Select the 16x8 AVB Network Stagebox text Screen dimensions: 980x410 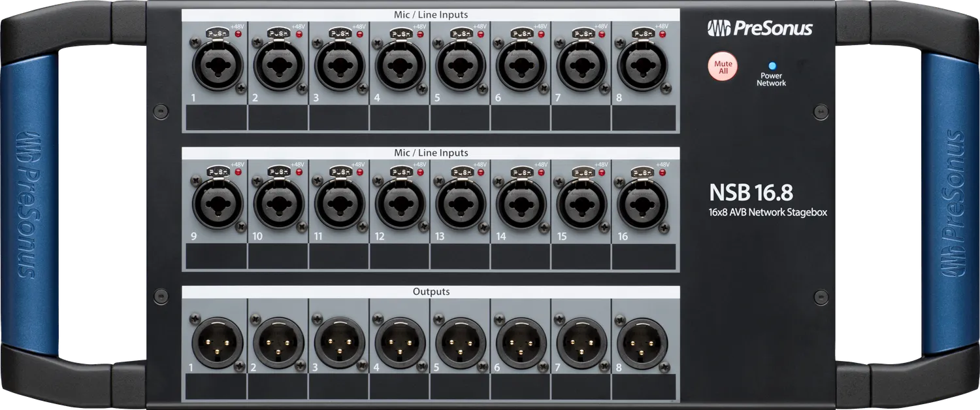click(768, 213)
